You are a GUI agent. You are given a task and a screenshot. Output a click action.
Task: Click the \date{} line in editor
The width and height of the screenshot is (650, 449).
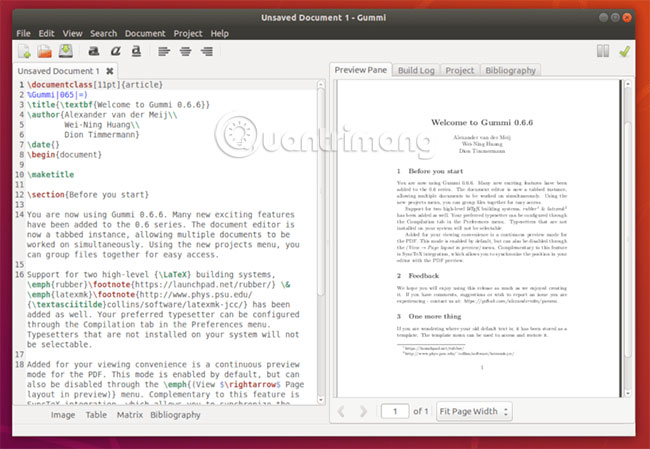tap(43, 145)
